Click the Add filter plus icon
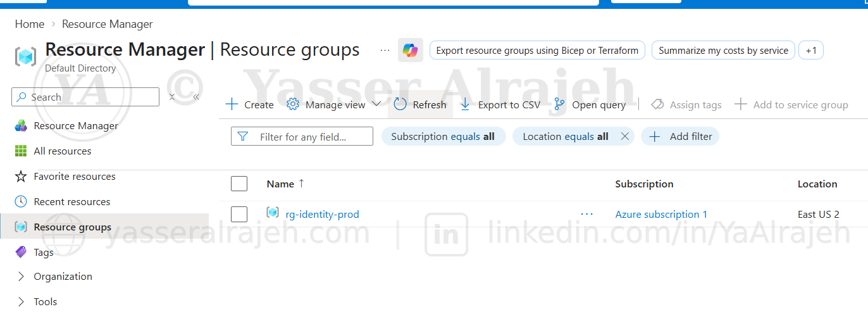 (x=655, y=136)
